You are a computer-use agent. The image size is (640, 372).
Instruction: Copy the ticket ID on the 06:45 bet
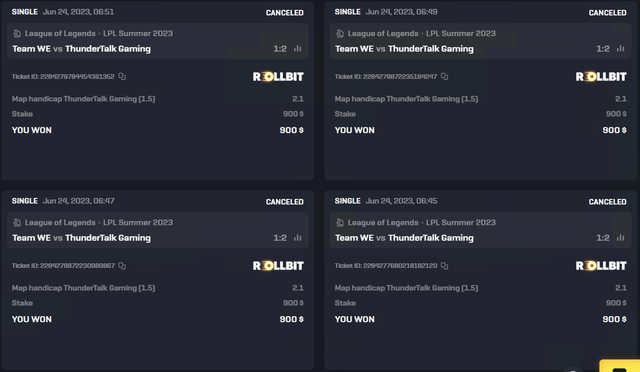click(x=444, y=266)
